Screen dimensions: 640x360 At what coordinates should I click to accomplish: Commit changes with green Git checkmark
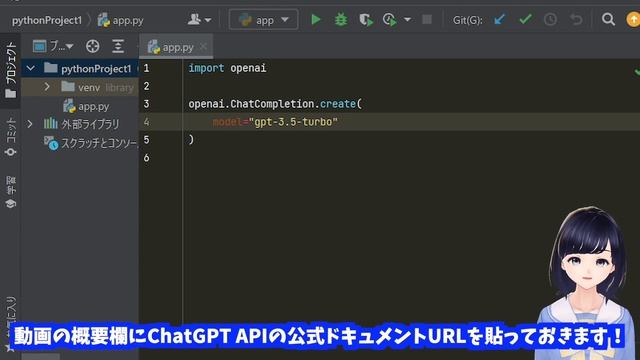(525, 19)
